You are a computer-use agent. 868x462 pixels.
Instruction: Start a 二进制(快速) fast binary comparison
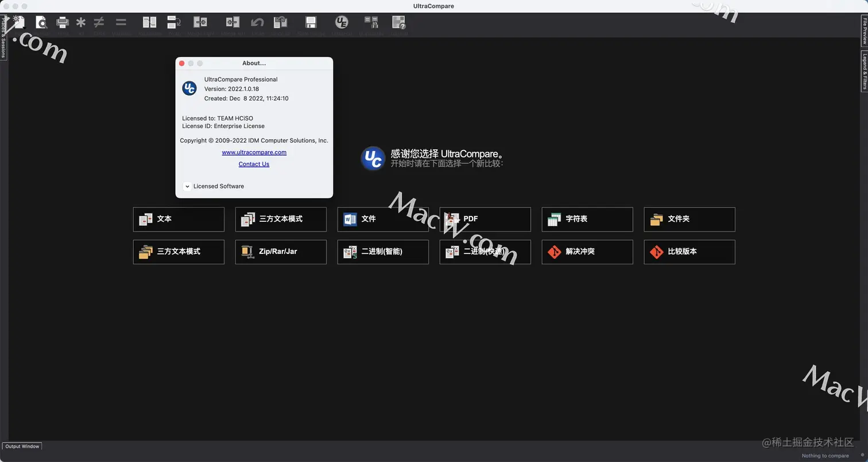click(x=485, y=252)
